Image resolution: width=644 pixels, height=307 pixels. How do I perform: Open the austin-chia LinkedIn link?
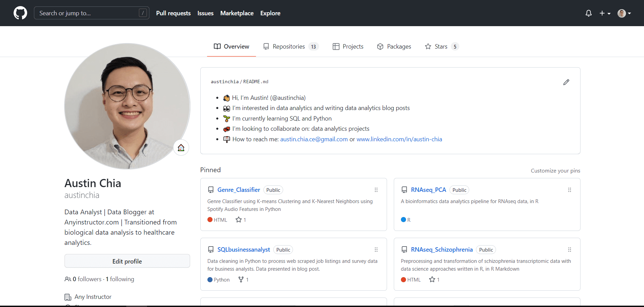(x=399, y=139)
